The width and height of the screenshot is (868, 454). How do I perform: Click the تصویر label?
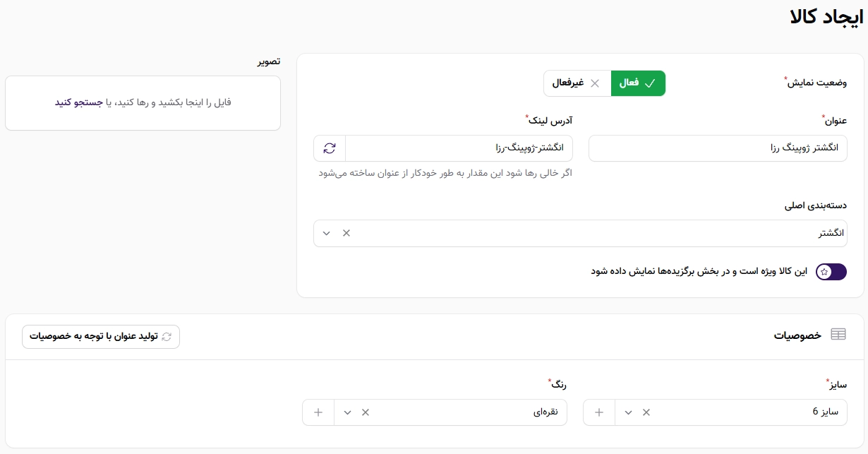268,61
